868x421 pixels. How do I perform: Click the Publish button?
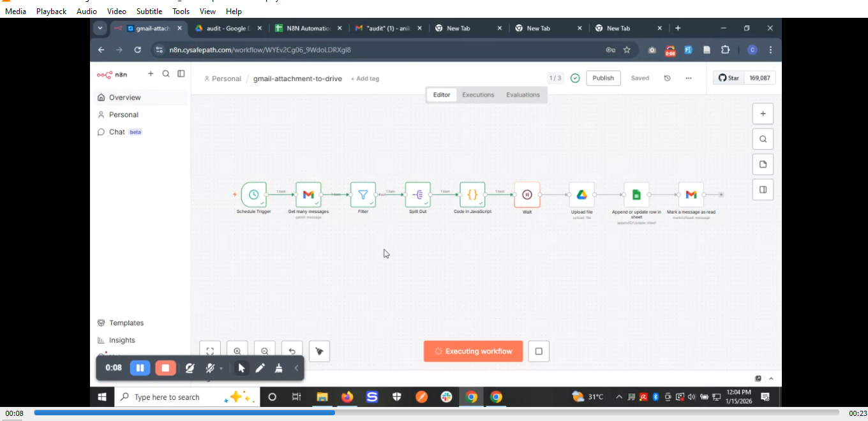point(602,78)
